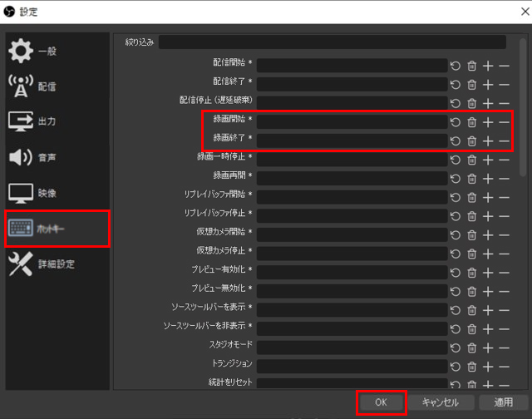The height and width of the screenshot is (419, 532).
Task: Revert the トランジション hotkey using undo icon
Action: [455, 363]
